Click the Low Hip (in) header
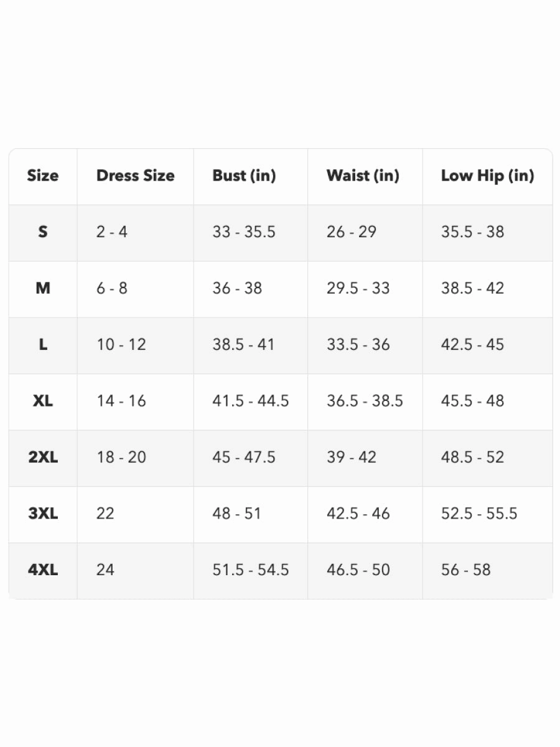 (488, 176)
